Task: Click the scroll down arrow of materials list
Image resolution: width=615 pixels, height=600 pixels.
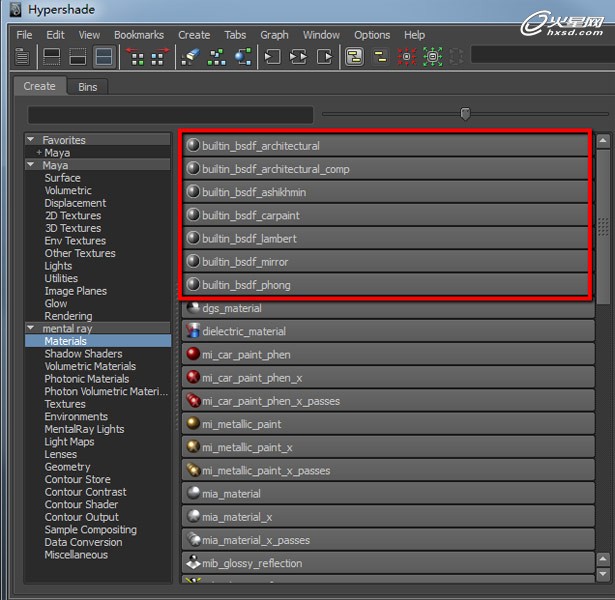Action: (603, 574)
